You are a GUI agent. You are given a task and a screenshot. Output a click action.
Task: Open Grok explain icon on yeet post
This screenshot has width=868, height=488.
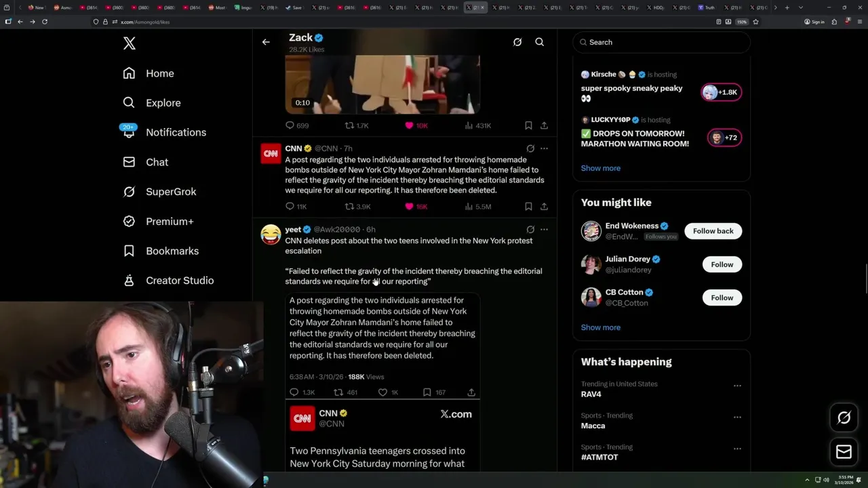point(530,229)
